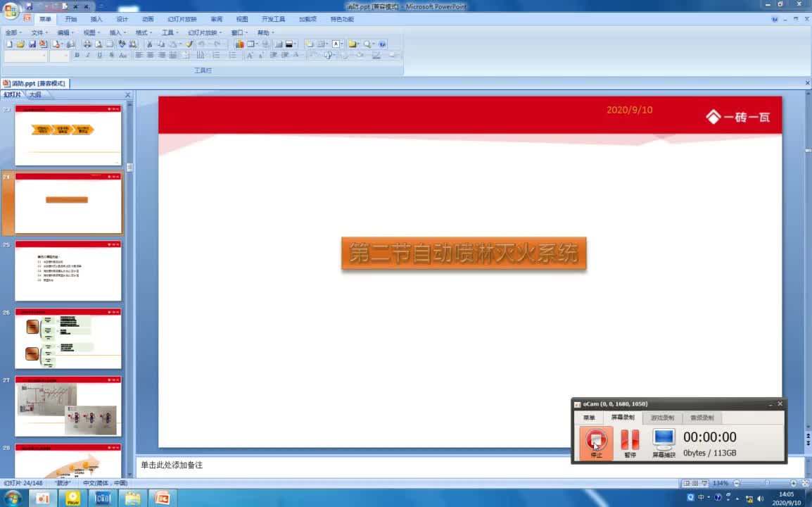
Task: Click the 134% zoom level
Action: [721, 483]
